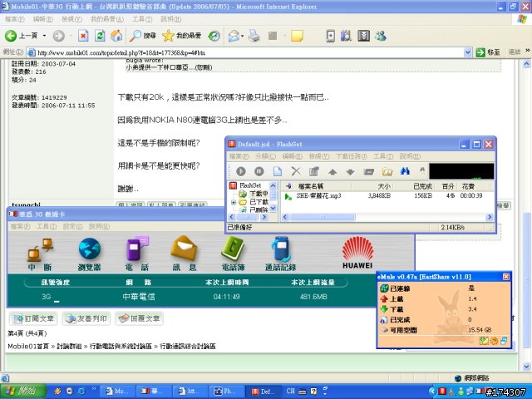The image size is (532, 399).
Task: Open the IE 工具 (Tools) menu
Action: coord(142,19)
